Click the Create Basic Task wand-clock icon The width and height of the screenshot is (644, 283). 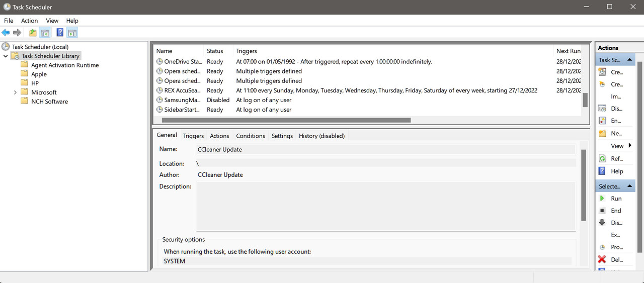coord(602,72)
